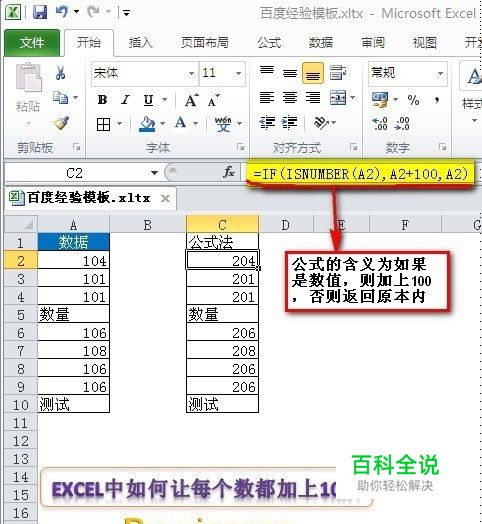The width and height of the screenshot is (482, 524).
Task: Toggle the highlighted Bottom Align button
Action: [313, 73]
